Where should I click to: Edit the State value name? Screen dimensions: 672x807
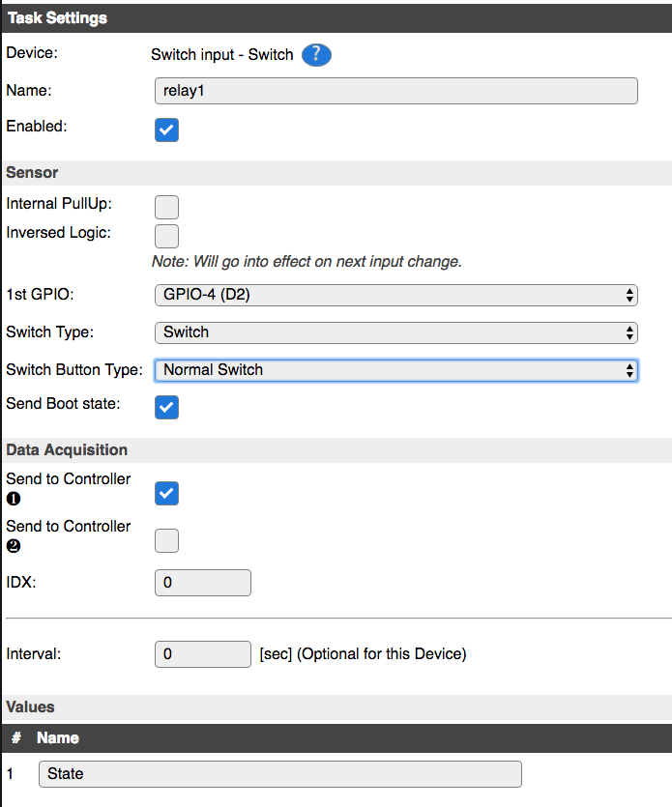tap(279, 773)
